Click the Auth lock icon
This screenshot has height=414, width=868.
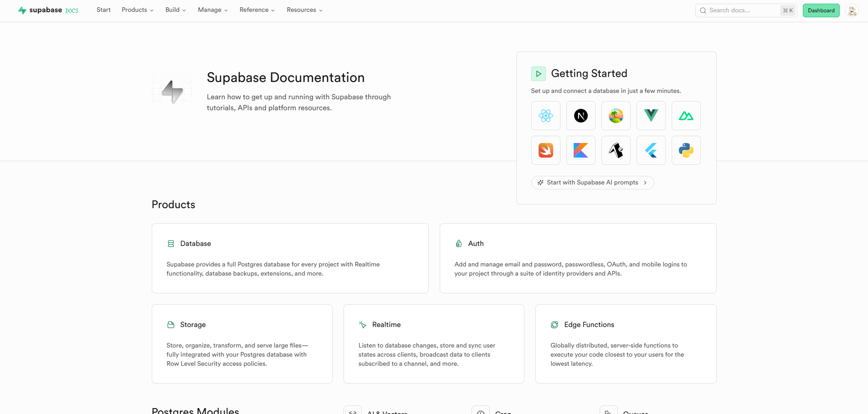(x=459, y=244)
